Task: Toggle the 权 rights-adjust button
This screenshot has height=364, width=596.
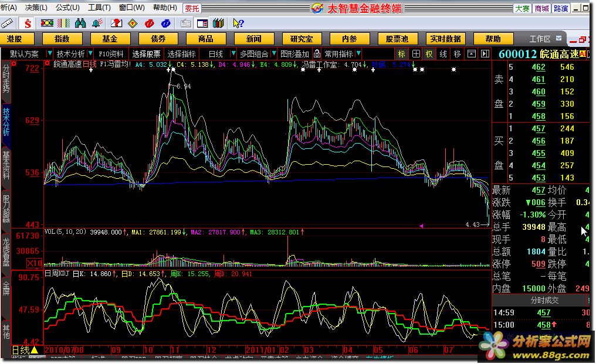Action: pos(429,54)
